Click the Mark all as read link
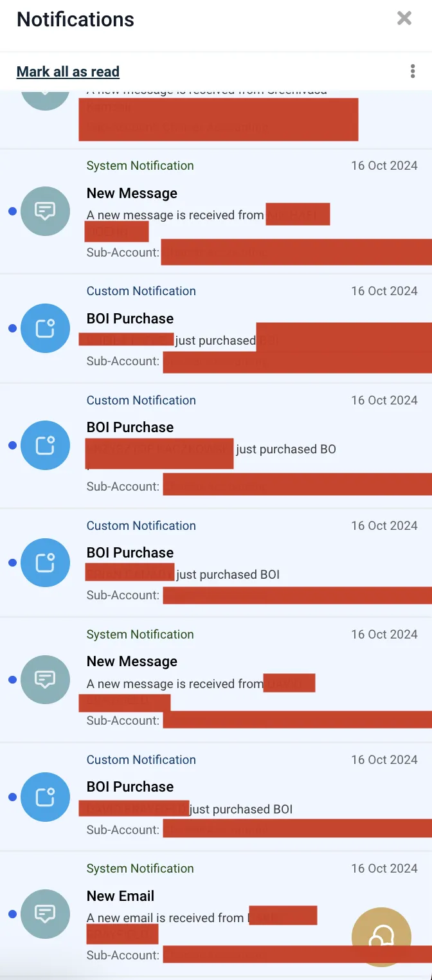This screenshot has width=432, height=980. tap(68, 71)
